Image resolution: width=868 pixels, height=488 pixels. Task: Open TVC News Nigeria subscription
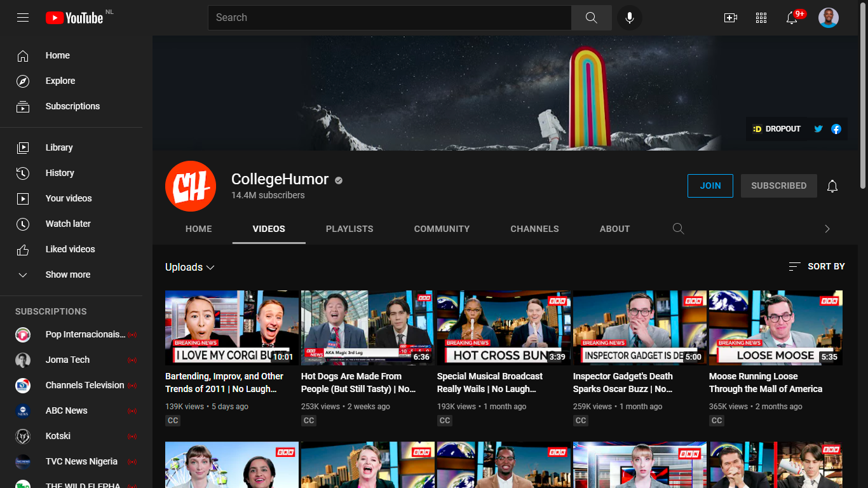(x=71, y=461)
